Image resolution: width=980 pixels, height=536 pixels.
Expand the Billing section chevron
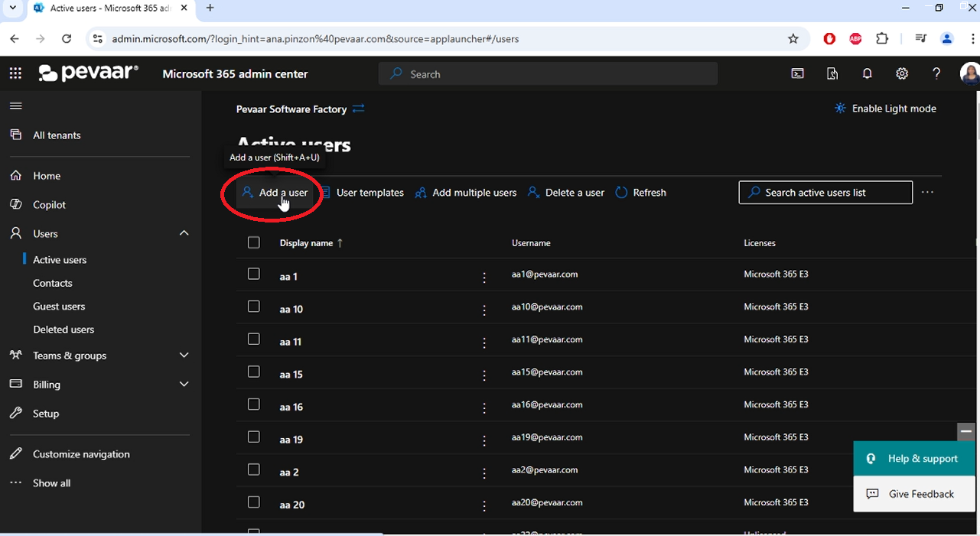pos(184,384)
